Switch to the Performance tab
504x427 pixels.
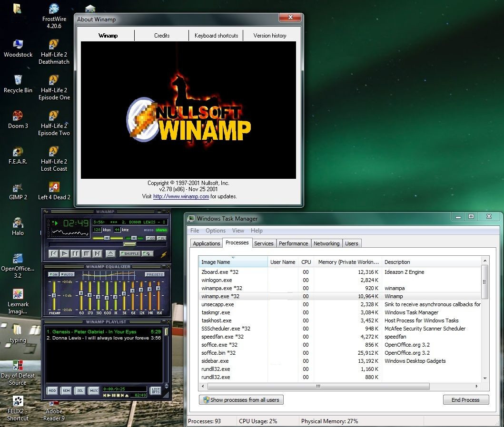pyautogui.click(x=293, y=243)
